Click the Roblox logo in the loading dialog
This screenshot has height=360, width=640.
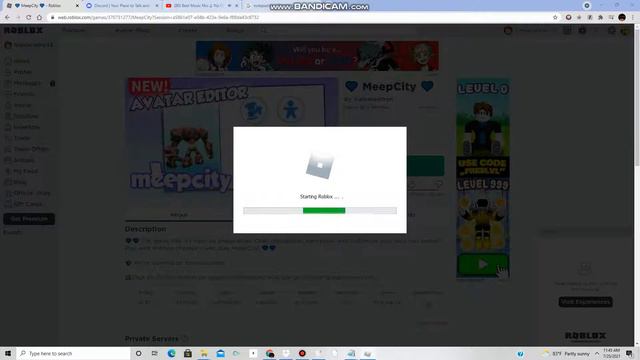320,165
